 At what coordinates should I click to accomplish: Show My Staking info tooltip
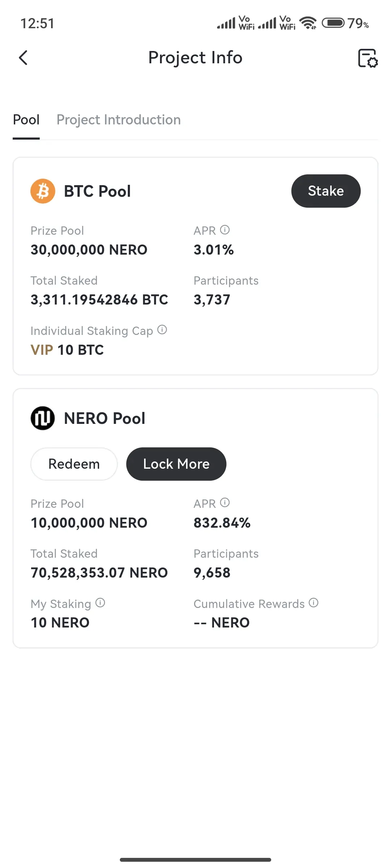(x=100, y=603)
